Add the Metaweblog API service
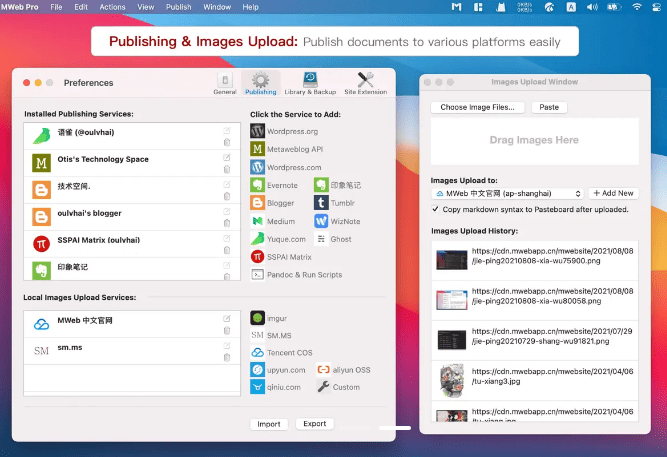This screenshot has width=667, height=457. [x=286, y=149]
